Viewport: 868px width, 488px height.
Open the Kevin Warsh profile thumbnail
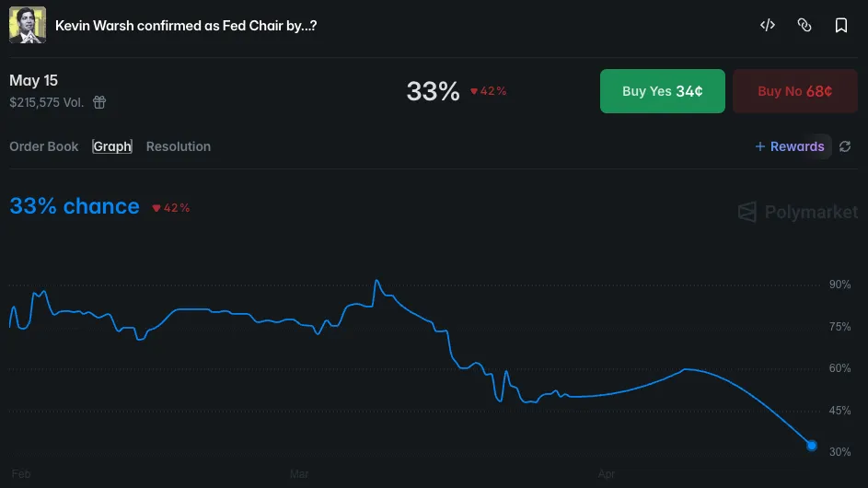28,26
